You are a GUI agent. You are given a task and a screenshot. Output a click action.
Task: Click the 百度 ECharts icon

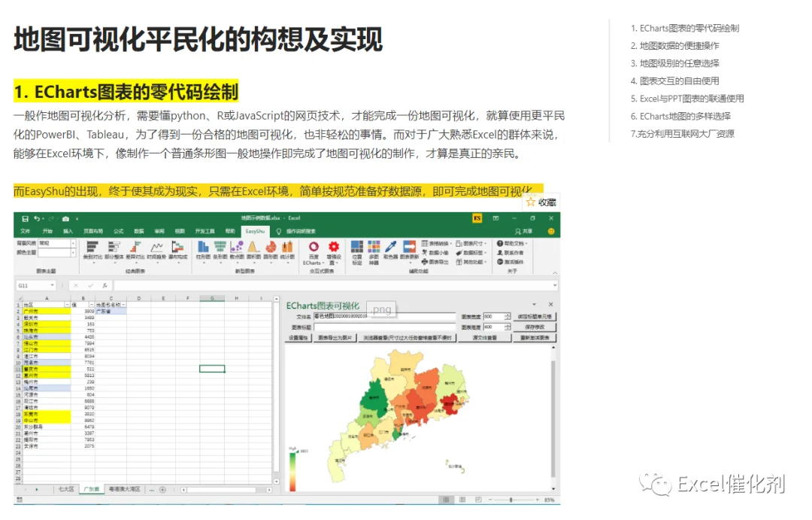[x=314, y=253]
